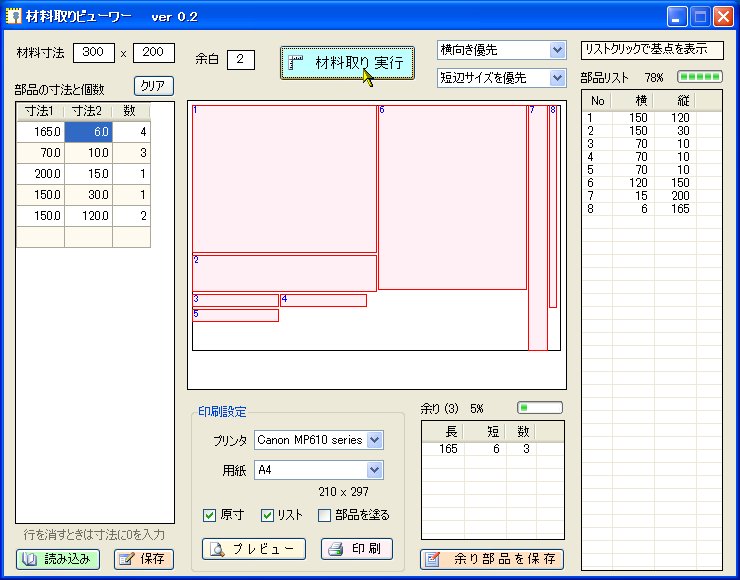The height and width of the screenshot is (580, 740).
Task: Toggle the 原寸 checkbox
Action: 209,515
